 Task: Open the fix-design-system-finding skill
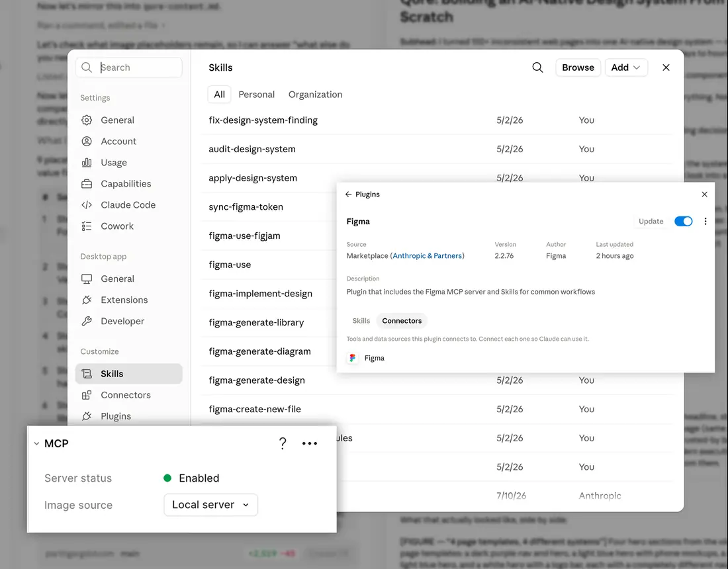click(x=263, y=120)
